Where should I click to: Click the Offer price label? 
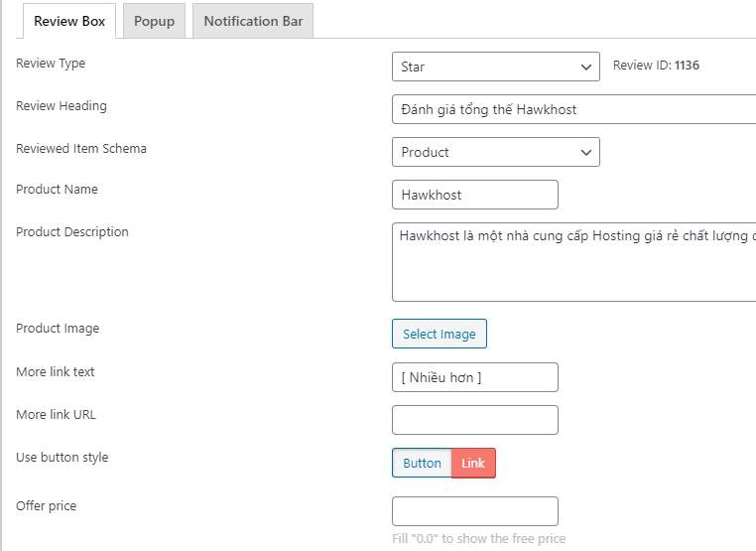point(47,505)
